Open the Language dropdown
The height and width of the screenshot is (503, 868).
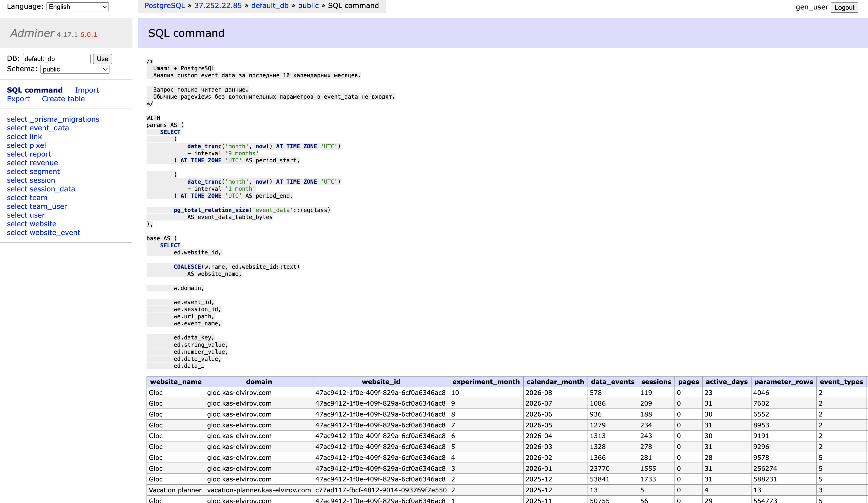click(x=77, y=7)
